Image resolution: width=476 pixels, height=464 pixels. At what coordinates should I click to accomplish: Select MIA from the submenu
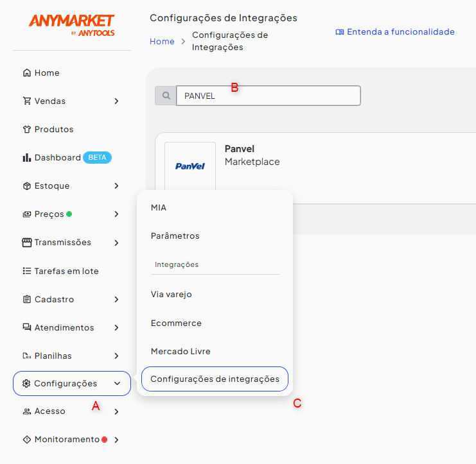click(159, 208)
